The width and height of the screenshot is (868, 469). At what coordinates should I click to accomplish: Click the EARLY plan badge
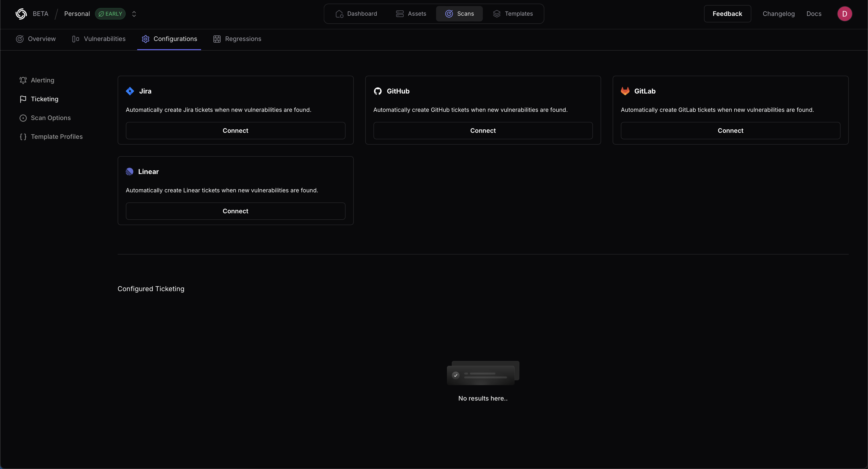tap(110, 14)
